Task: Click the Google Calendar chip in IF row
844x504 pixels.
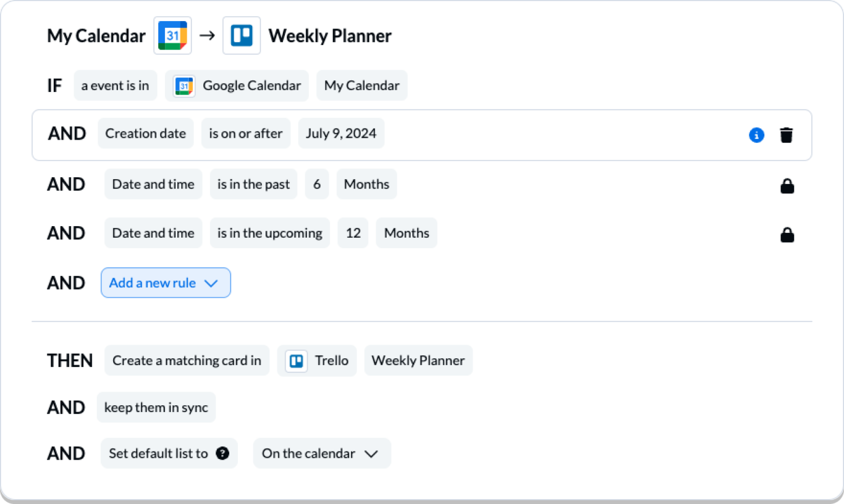Action: tap(237, 86)
